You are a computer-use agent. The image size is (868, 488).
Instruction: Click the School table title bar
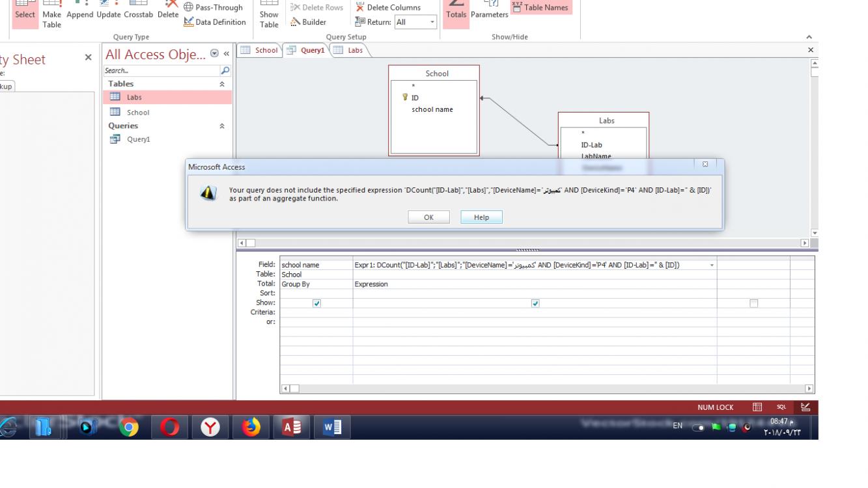pos(434,74)
